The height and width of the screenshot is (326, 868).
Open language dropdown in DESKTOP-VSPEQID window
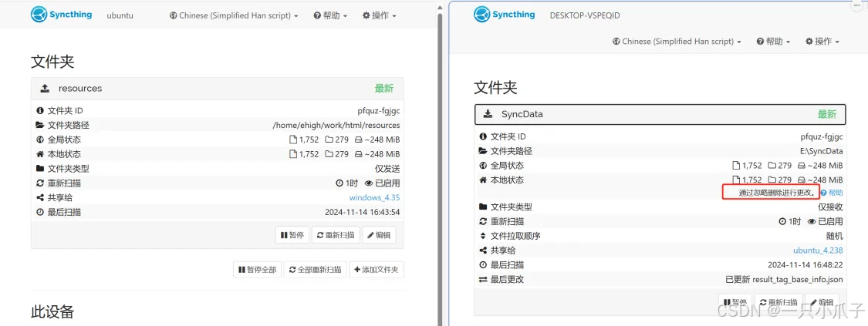(x=677, y=42)
